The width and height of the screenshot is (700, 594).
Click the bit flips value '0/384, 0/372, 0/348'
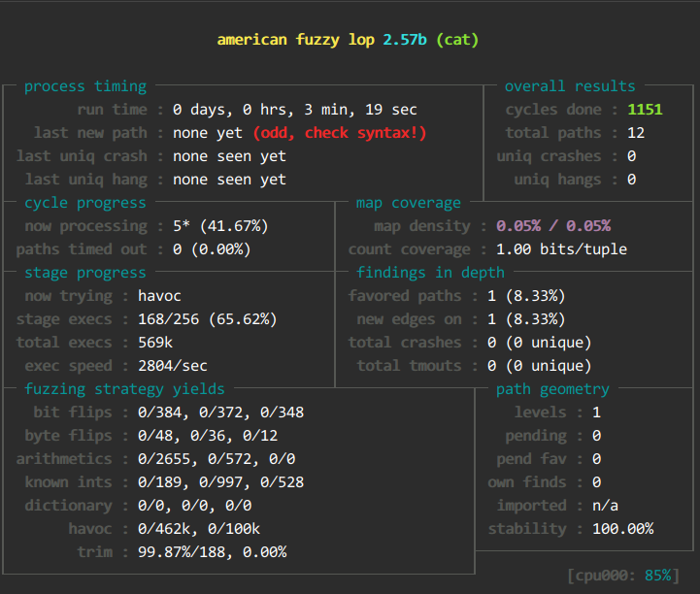220,412
